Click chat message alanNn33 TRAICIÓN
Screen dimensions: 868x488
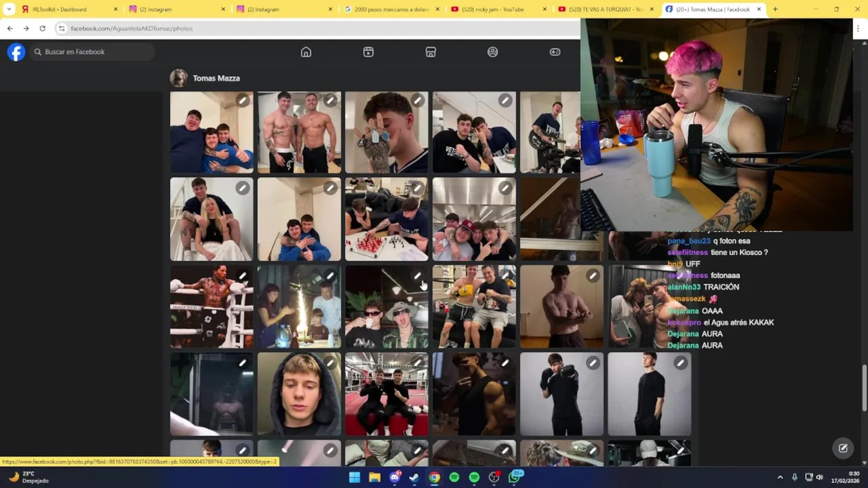[x=703, y=287]
